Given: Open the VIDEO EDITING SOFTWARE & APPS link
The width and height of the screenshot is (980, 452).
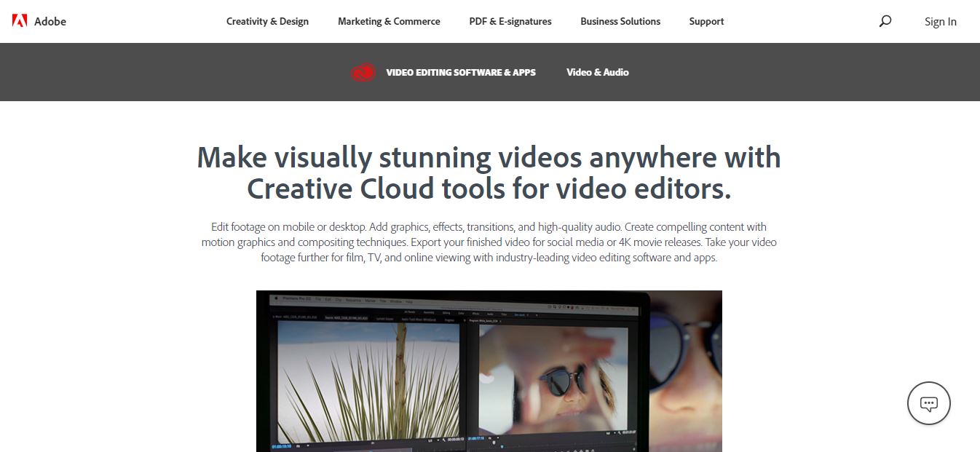Looking at the screenshot, I should [459, 72].
